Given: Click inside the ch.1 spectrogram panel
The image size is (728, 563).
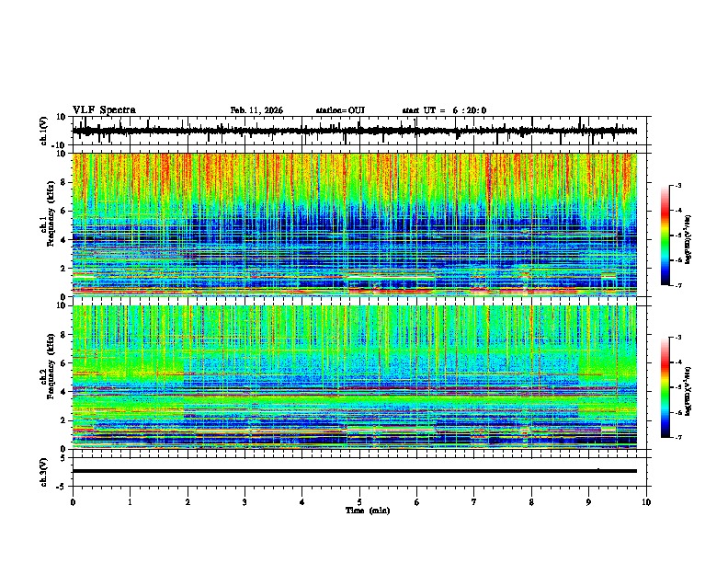Looking at the screenshot, I should [355, 224].
